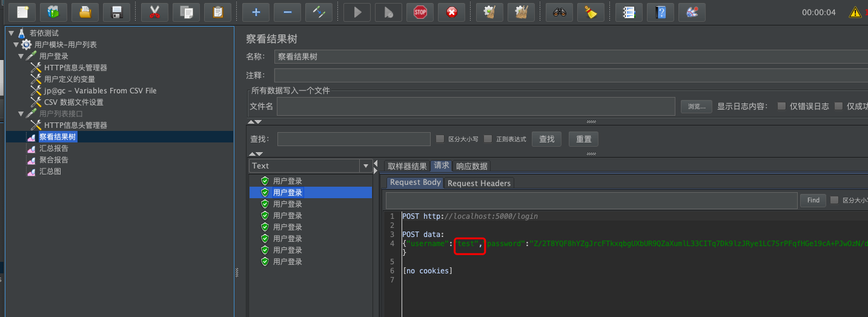Screen dimensions: 868x317
Task: Switch to 取样器结果 tab
Action: click(407, 166)
